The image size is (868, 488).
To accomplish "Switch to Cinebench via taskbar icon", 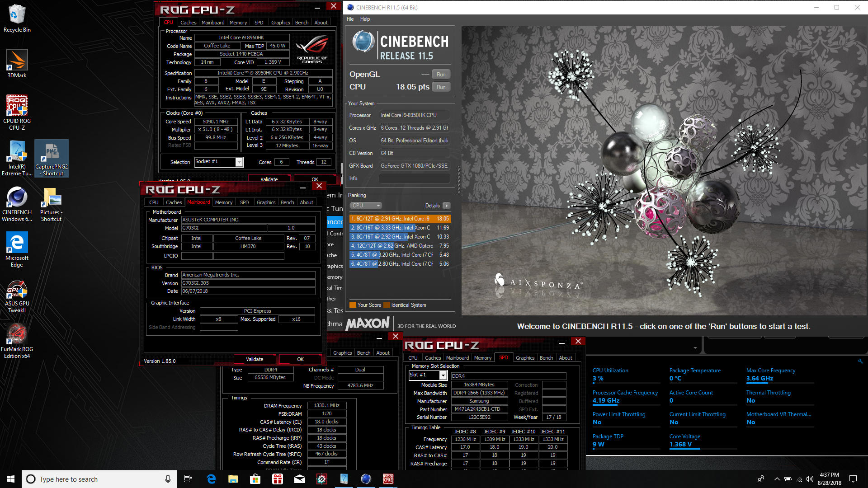I will [366, 479].
